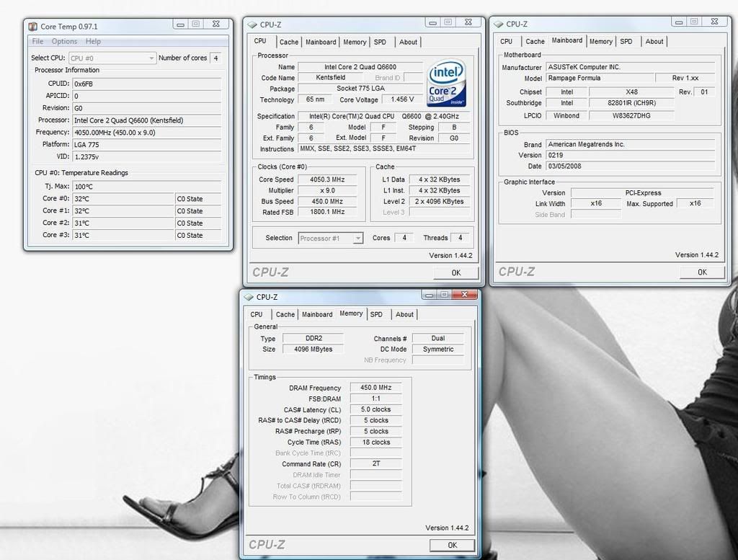Switch to About tab in the Mainboard window

click(x=654, y=41)
